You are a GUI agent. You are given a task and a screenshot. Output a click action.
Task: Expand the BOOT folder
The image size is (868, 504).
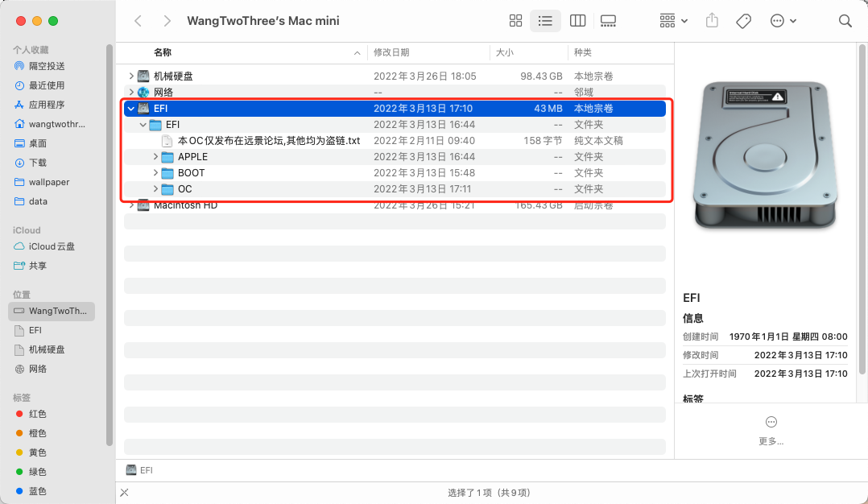pos(155,172)
